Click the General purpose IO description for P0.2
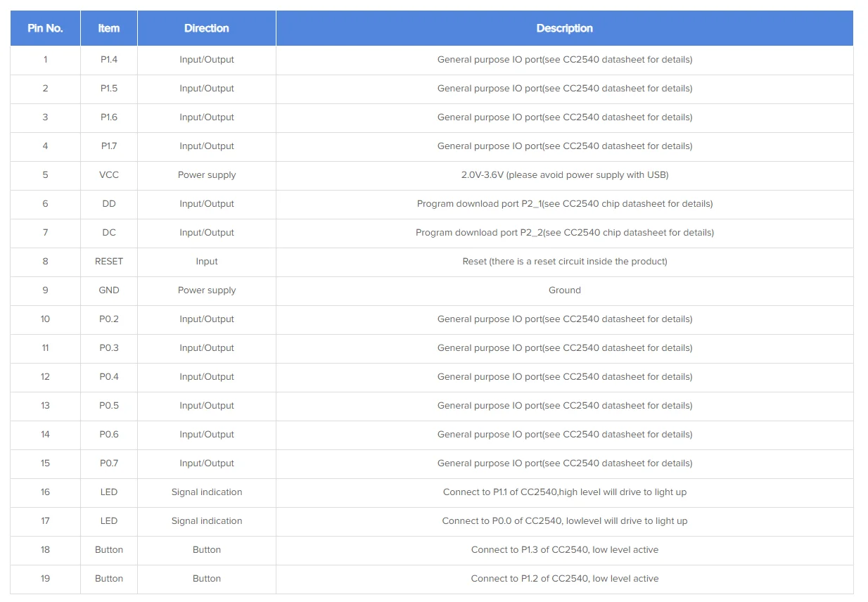This screenshot has width=868, height=602. pyautogui.click(x=565, y=319)
